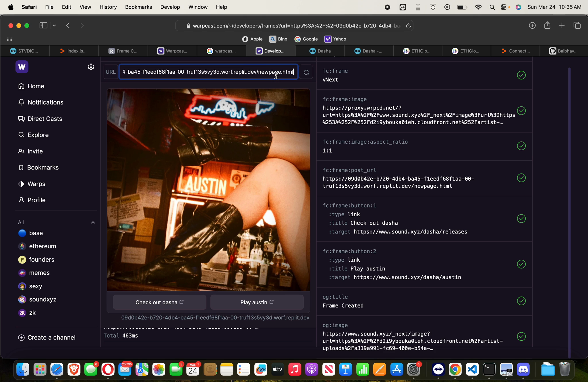The image size is (588, 382).
Task: Open the Yahoo favorite bookmark
Action: pyautogui.click(x=335, y=39)
